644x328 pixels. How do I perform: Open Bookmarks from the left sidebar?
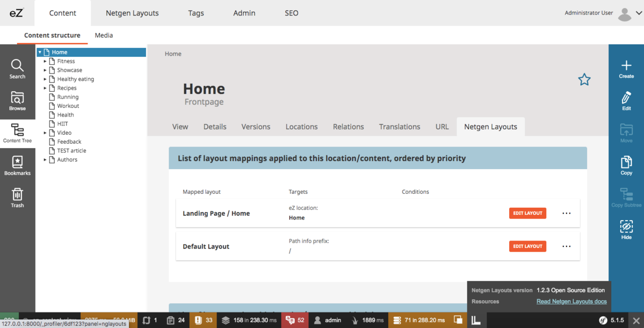pos(17,165)
